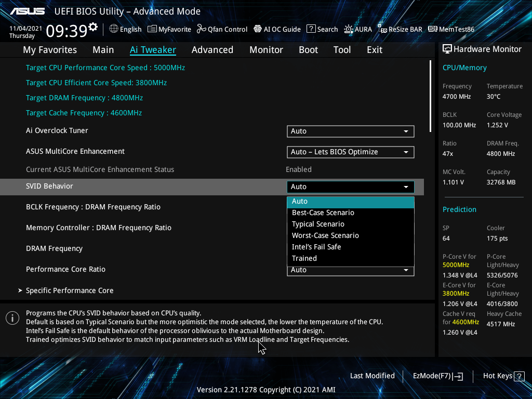The width and height of the screenshot is (532, 399).
Task: Click Target Cache Frequency : 4600MHz text
Action: (x=84, y=113)
